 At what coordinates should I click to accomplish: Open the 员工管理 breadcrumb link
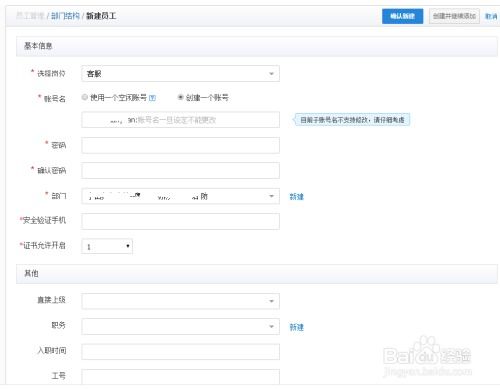(30, 16)
